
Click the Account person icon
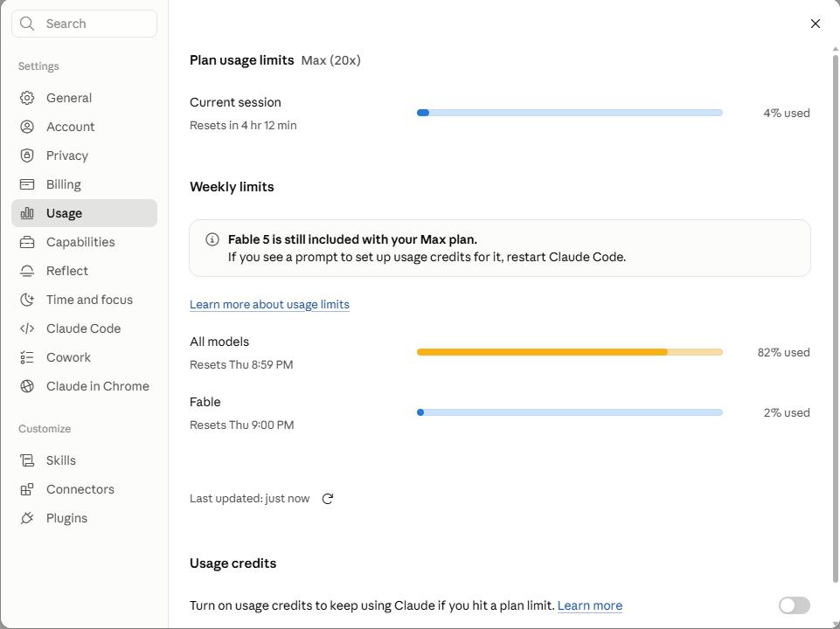27,127
